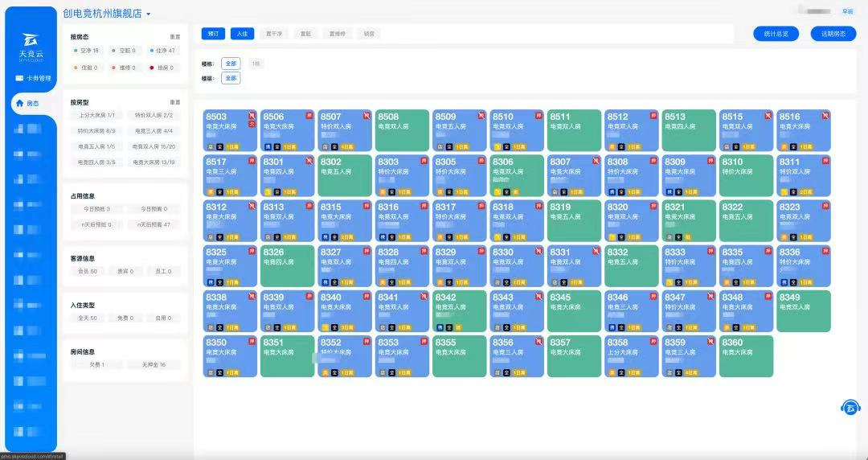Open the occupied room 8315 card
Screen dimensions: 868x460
tap(344, 220)
